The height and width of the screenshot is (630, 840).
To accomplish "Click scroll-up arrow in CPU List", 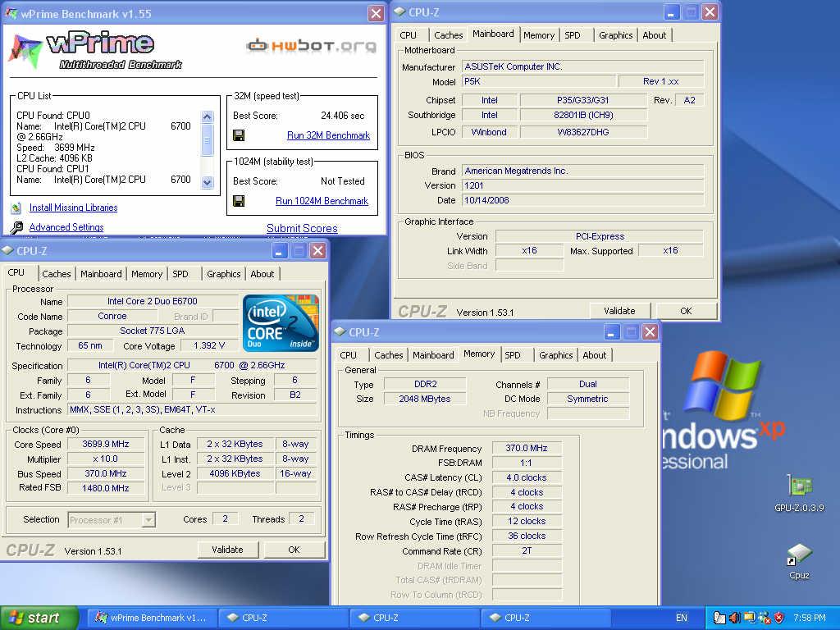I will point(208,116).
